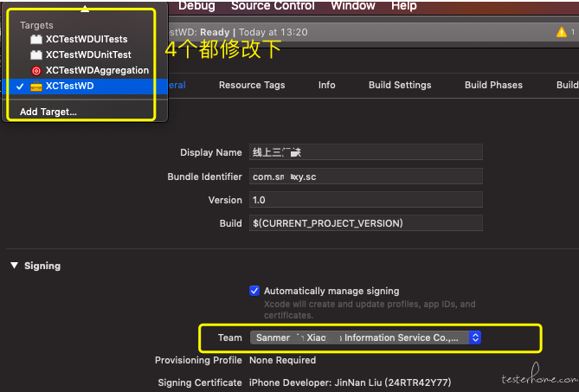Open the Debug menu

click(x=196, y=5)
